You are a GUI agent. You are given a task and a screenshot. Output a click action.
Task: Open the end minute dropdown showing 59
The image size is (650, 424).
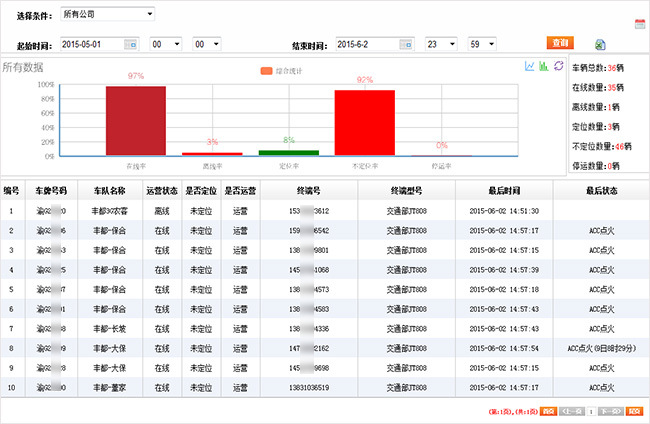point(482,44)
